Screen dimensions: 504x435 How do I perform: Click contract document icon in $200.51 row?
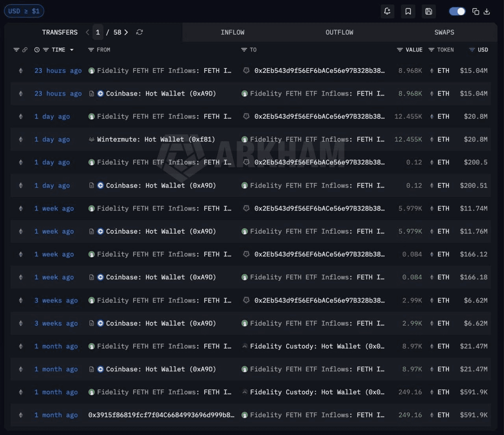click(x=91, y=186)
